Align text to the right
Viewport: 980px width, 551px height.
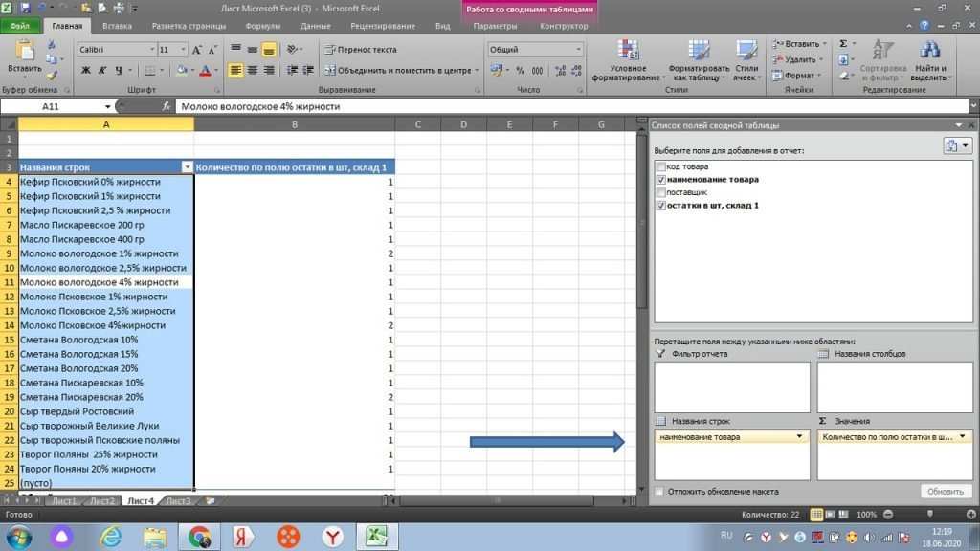tap(268, 70)
